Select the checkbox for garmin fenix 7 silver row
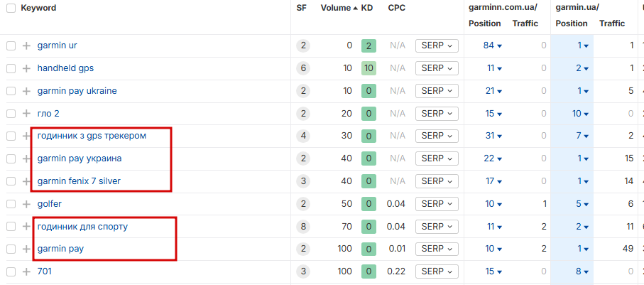Viewport: 644px width, 285px height. pyautogui.click(x=11, y=181)
